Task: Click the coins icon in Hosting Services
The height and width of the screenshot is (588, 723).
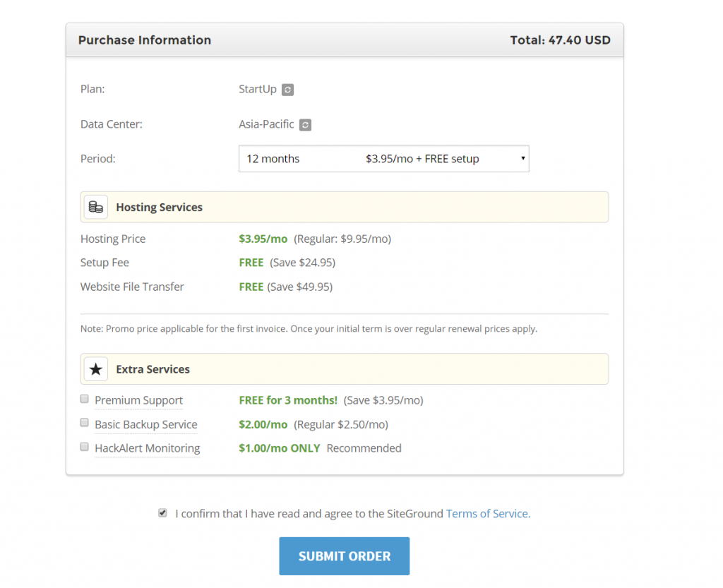Action: 96,207
